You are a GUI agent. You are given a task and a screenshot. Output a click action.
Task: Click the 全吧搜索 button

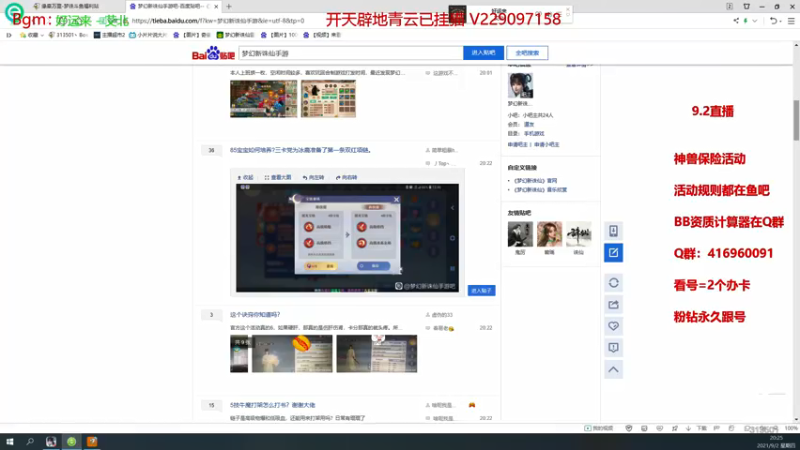click(x=527, y=53)
